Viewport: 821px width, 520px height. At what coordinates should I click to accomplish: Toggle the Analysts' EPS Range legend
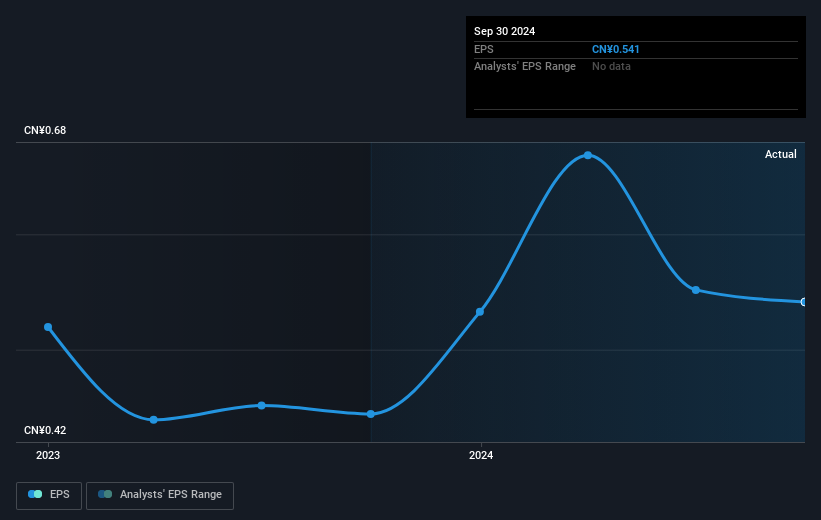pos(160,495)
